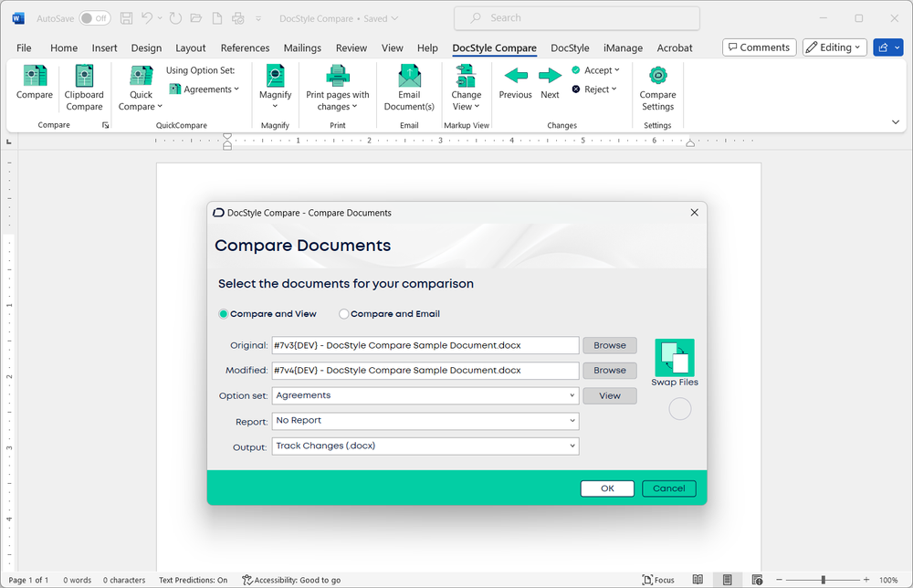
Task: Switch to the Review tab
Action: (352, 47)
